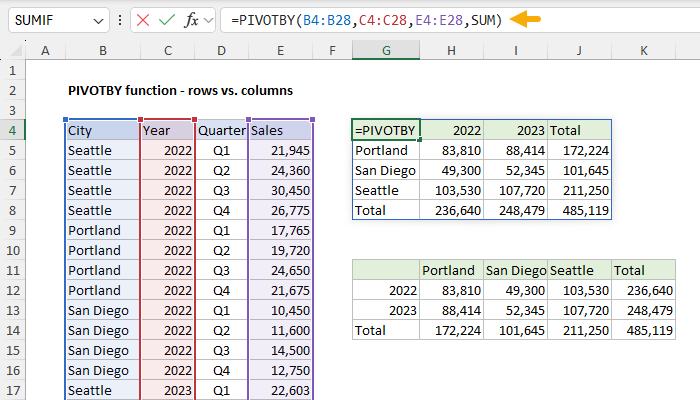Select row 13 header
The width and height of the screenshot is (700, 400).
coord(12,310)
